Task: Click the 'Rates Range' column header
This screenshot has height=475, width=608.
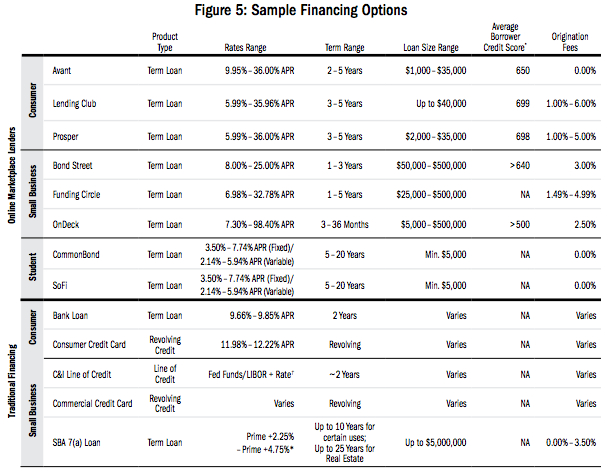Action: coord(246,48)
